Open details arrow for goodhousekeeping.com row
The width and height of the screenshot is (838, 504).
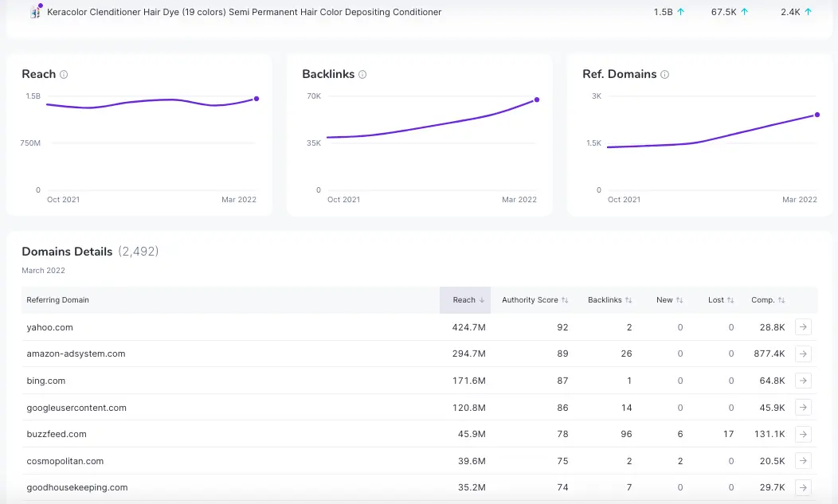[803, 487]
